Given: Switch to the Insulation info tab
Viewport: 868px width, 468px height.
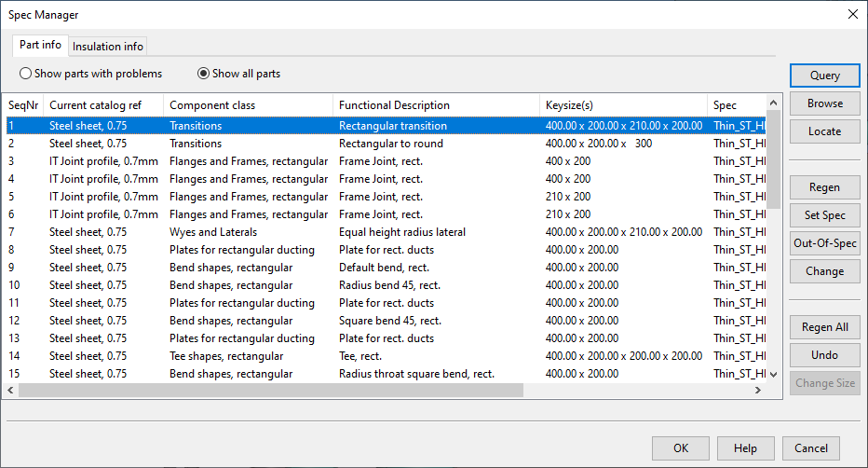Looking at the screenshot, I should pyautogui.click(x=108, y=47).
